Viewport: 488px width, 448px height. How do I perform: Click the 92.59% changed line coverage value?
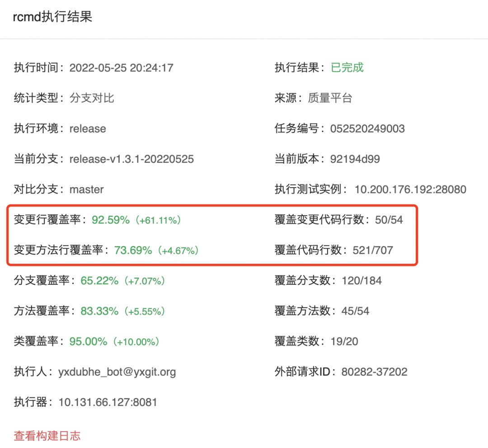(x=111, y=220)
